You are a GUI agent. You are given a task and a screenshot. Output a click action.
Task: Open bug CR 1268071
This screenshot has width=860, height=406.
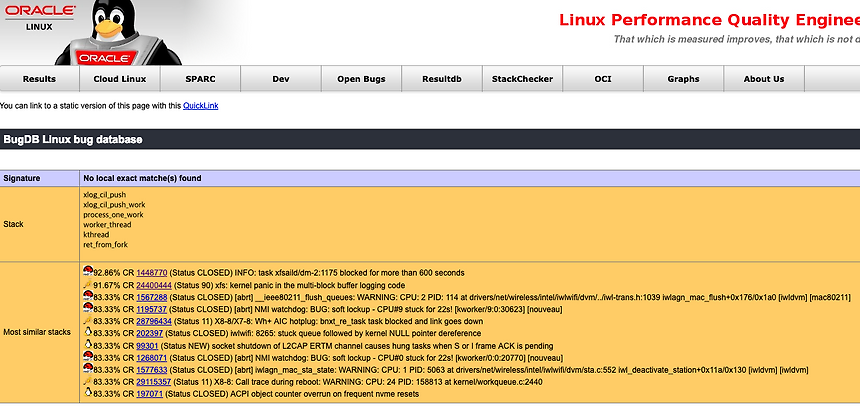coord(152,358)
